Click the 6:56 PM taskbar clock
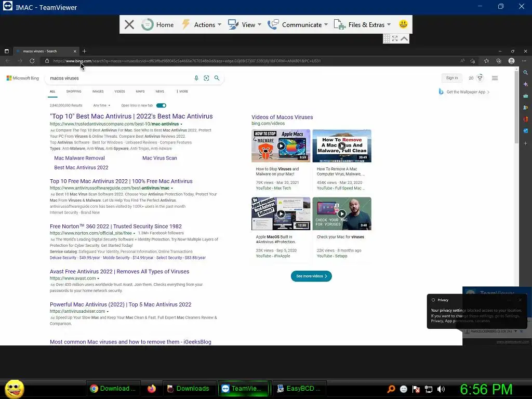532x399 pixels. 486,389
